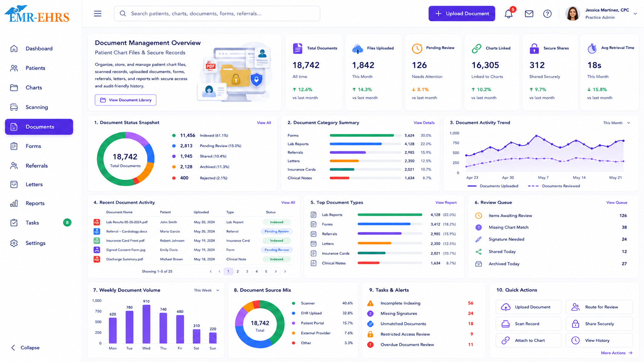Click the Secure Shares lock icon
This screenshot has width=644, height=362.
point(534,48)
